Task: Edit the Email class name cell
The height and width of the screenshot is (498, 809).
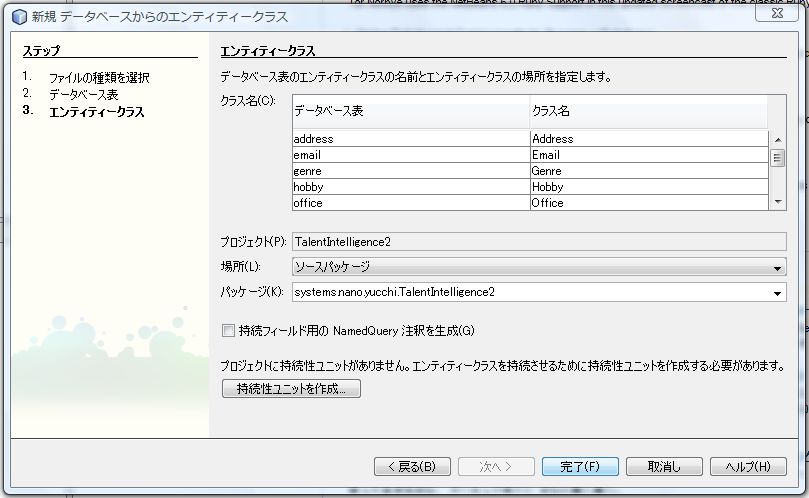Action: coord(648,155)
